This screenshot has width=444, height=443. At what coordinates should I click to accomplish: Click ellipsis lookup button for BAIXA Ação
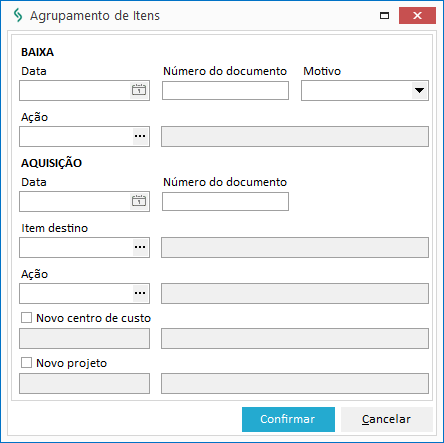140,136
